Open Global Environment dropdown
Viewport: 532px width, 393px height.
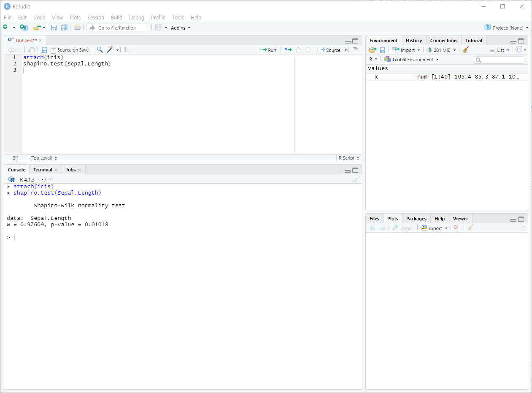click(x=411, y=60)
